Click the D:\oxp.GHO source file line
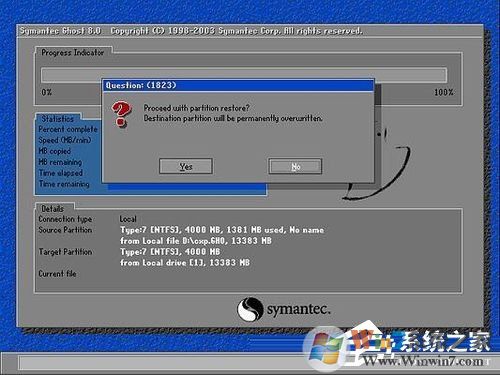 click(x=196, y=241)
